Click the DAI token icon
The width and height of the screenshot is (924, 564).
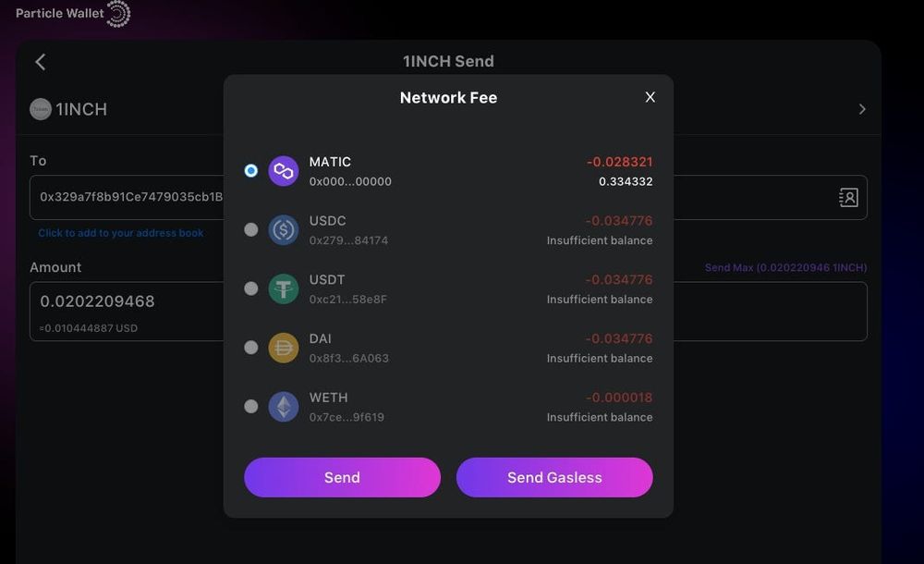tap(283, 347)
